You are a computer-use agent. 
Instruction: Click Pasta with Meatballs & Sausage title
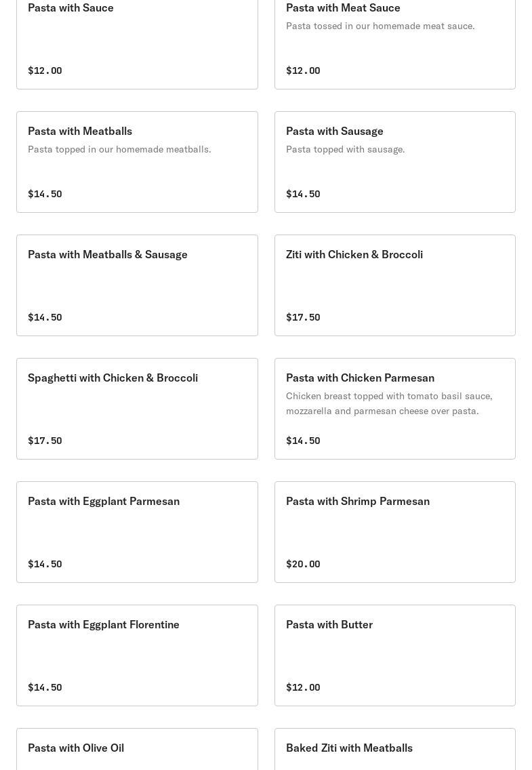[x=108, y=254]
